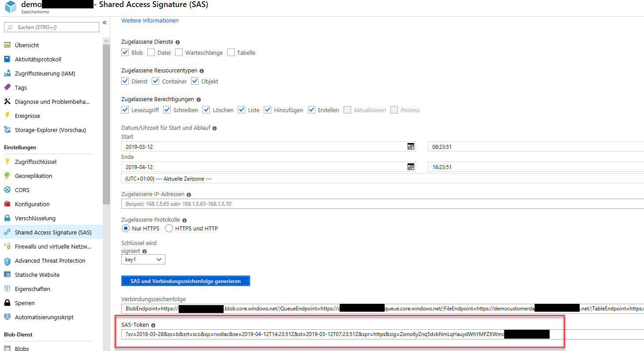
Task: Toggle the Objekt resource type checkbox
Action: click(195, 81)
